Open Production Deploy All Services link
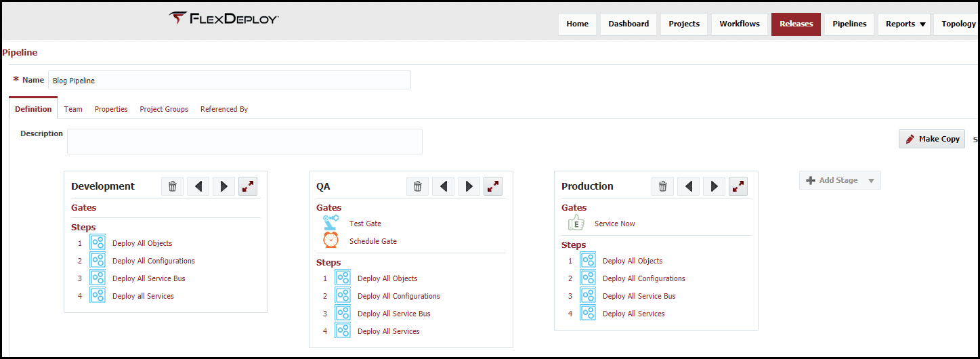 (634, 314)
